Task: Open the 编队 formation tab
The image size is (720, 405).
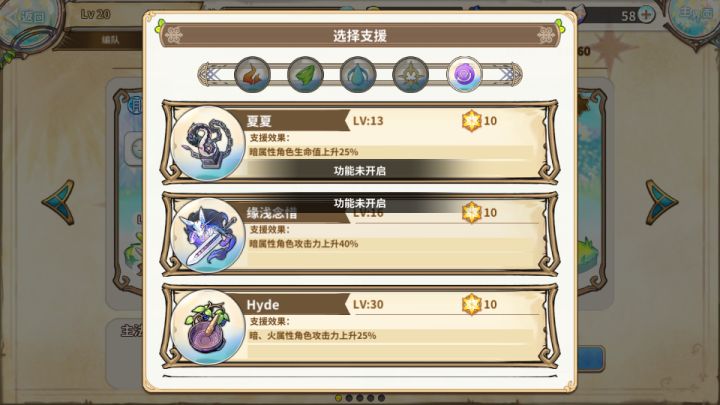Action: (x=110, y=39)
